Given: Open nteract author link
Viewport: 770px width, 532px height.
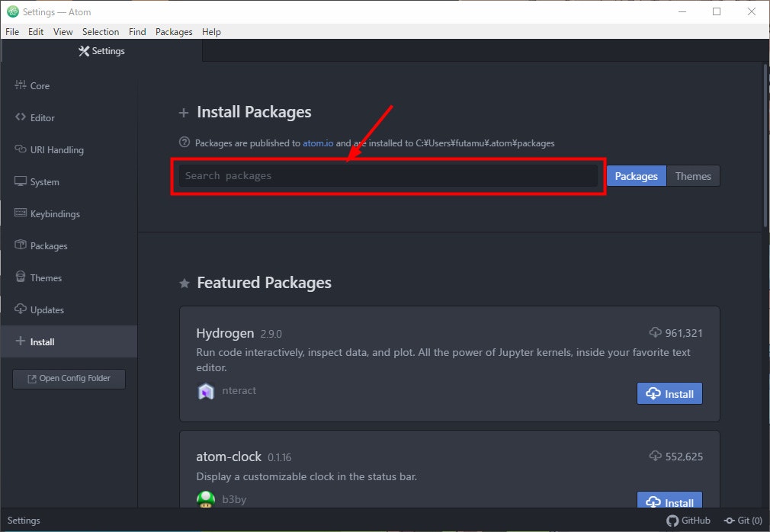Looking at the screenshot, I should (239, 391).
